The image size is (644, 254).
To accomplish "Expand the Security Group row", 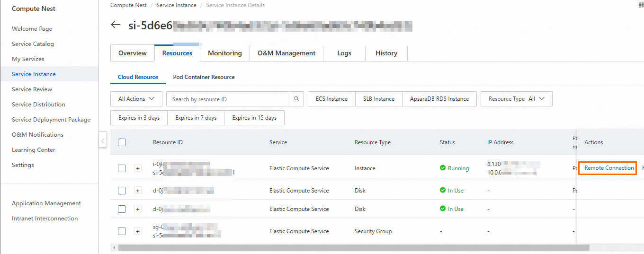I will [138, 231].
